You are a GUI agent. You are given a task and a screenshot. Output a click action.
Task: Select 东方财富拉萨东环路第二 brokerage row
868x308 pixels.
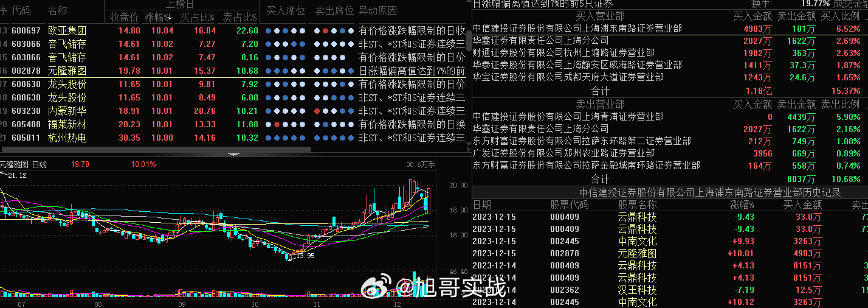pos(670,141)
